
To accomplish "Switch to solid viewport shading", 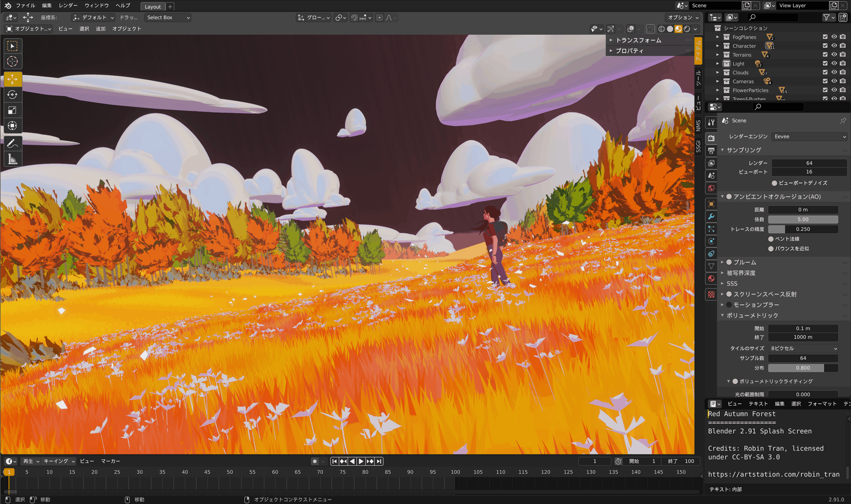I will click(670, 29).
